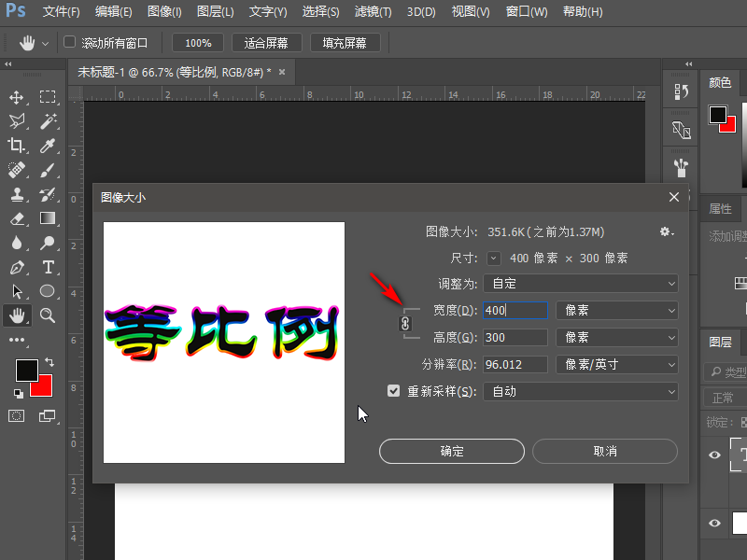This screenshot has height=560, width=747.
Task: Change the screen mode
Action: point(47,415)
